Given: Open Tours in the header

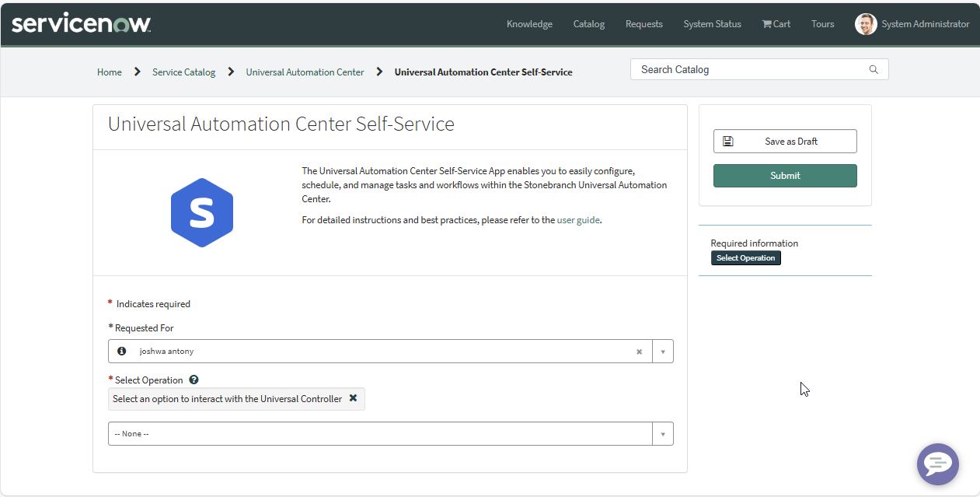Looking at the screenshot, I should [823, 24].
